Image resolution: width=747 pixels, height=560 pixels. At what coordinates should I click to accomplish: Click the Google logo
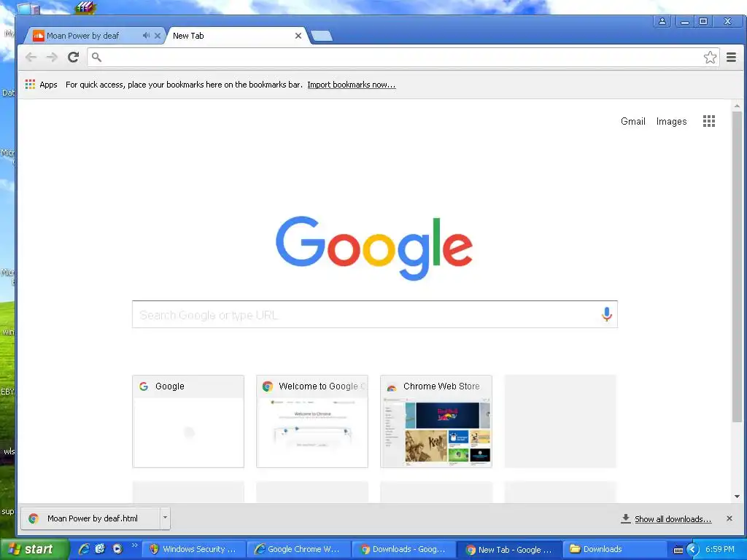click(x=374, y=248)
